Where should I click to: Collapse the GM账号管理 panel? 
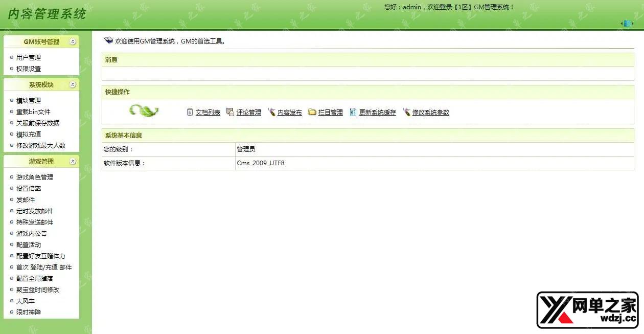(73, 41)
